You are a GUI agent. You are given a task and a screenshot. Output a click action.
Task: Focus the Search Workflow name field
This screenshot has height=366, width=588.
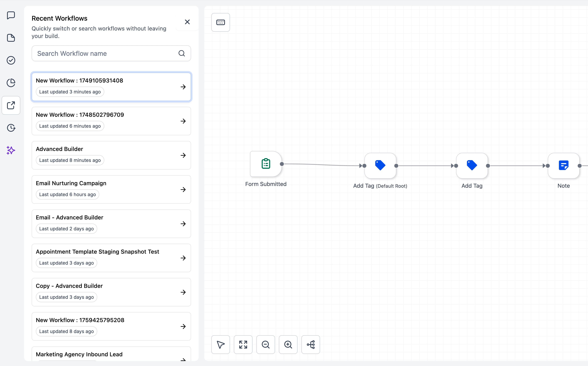pyautogui.click(x=111, y=53)
